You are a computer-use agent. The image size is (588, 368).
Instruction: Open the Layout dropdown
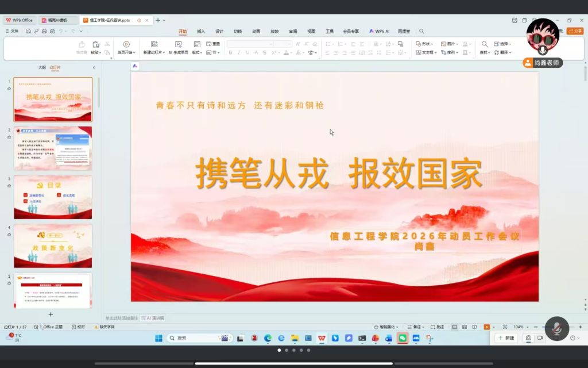click(x=197, y=52)
